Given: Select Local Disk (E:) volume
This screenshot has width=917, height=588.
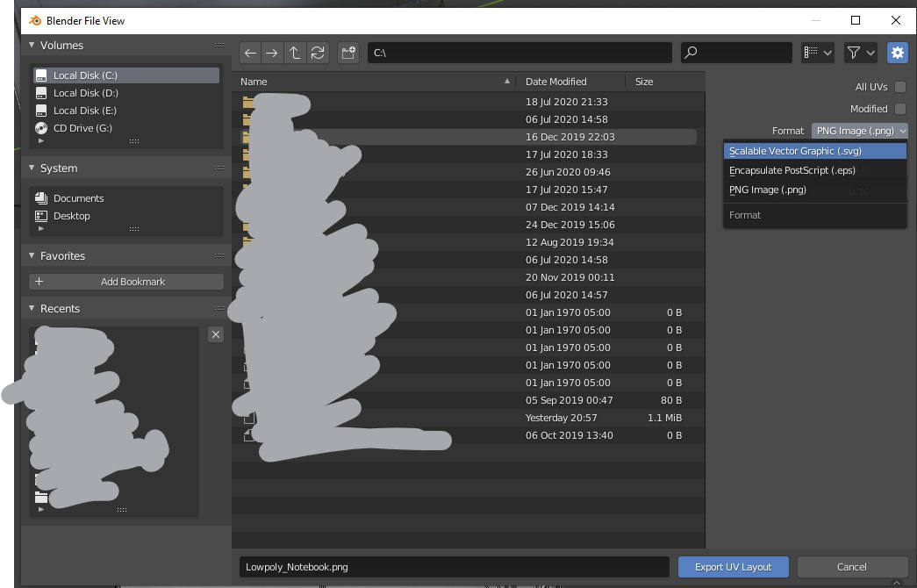Looking at the screenshot, I should pos(127,111).
